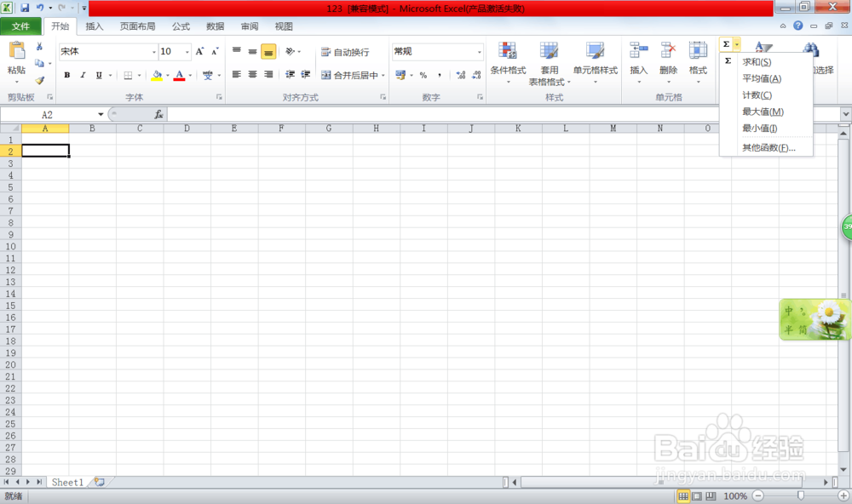Switch to the 公式 ribbon tab
This screenshot has width=852, height=504.
(181, 26)
